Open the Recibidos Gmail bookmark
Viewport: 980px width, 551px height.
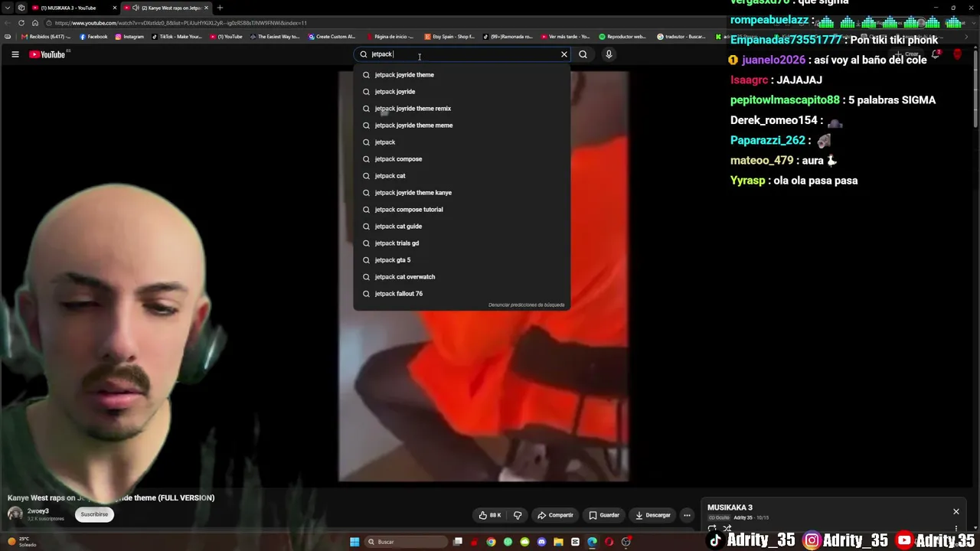(46, 37)
